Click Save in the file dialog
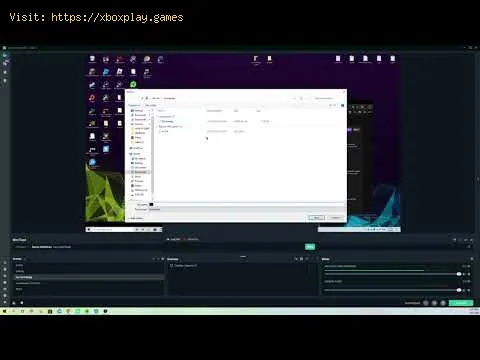Image resolution: width=480 pixels, height=360 pixels. click(316, 218)
